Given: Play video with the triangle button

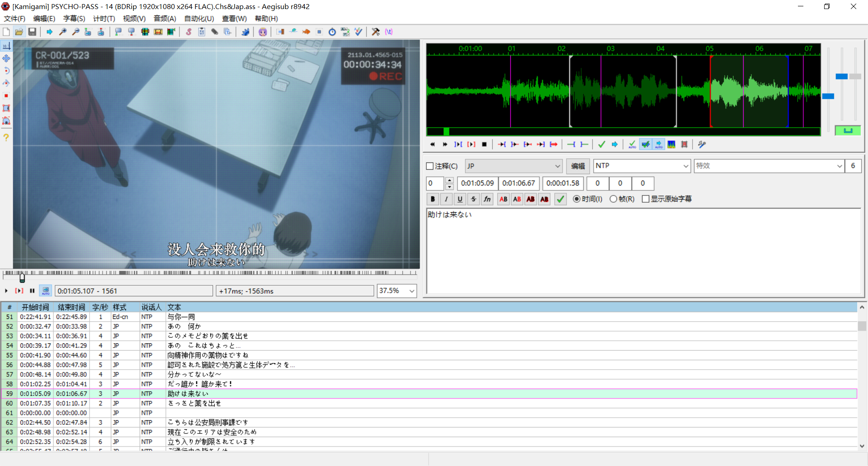Looking at the screenshot, I should (6, 291).
